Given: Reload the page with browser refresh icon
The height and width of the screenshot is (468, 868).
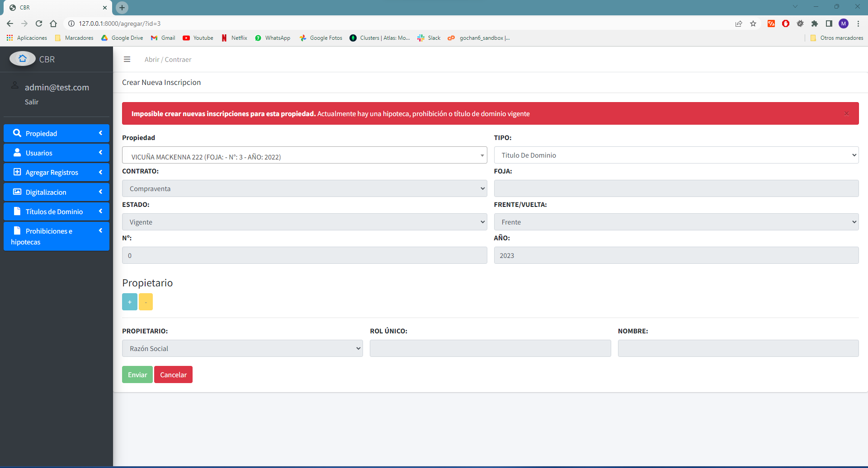Looking at the screenshot, I should click(x=39, y=23).
